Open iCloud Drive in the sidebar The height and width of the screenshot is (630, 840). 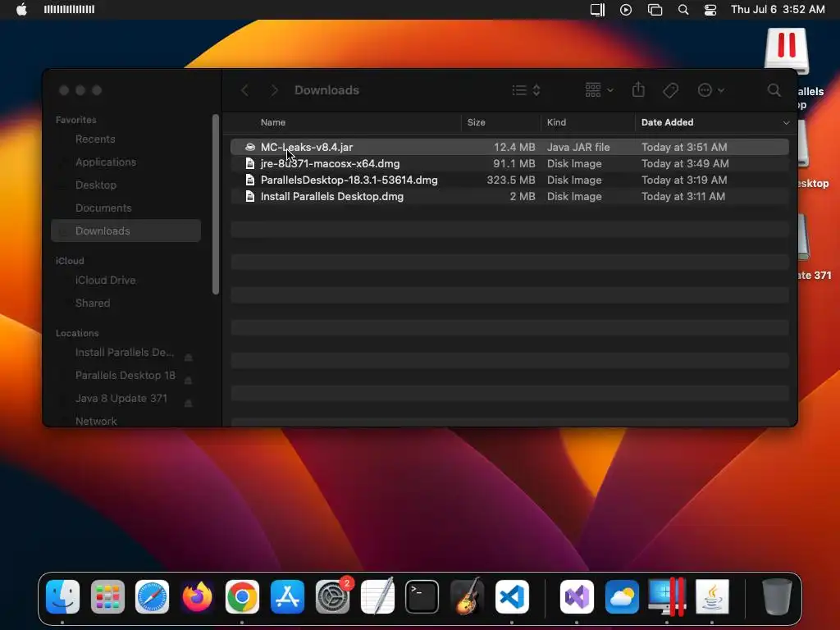106,281
